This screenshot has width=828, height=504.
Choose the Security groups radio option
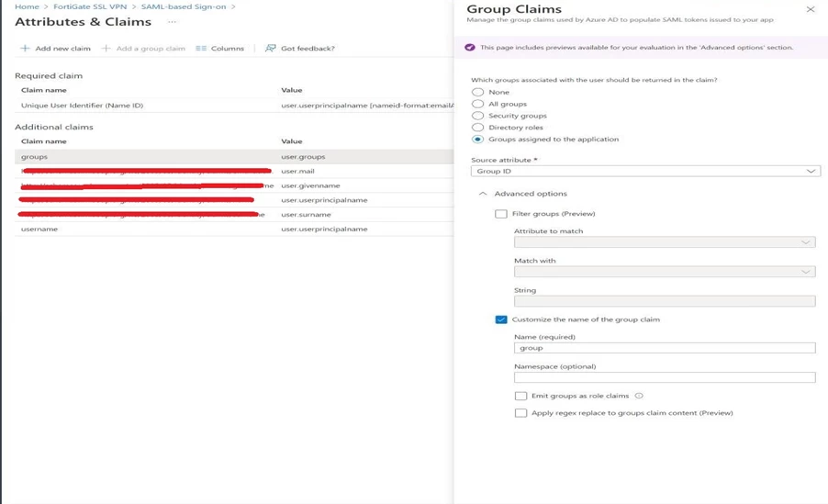click(477, 116)
